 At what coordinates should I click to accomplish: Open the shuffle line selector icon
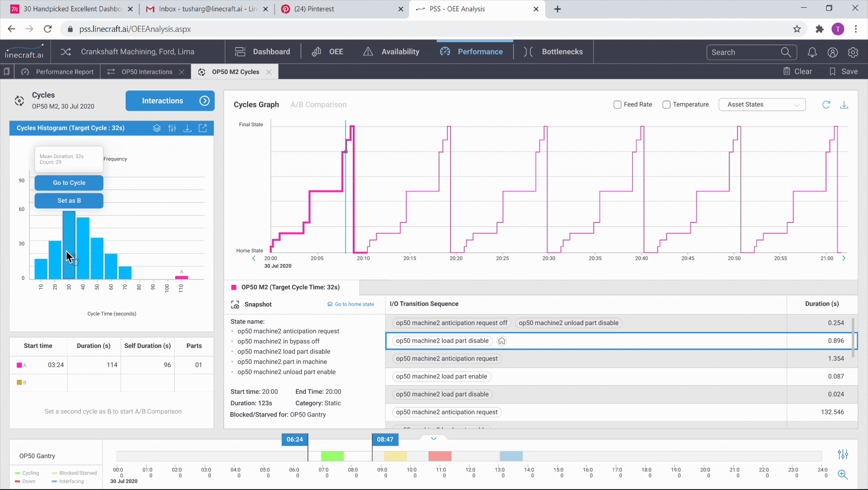point(66,52)
